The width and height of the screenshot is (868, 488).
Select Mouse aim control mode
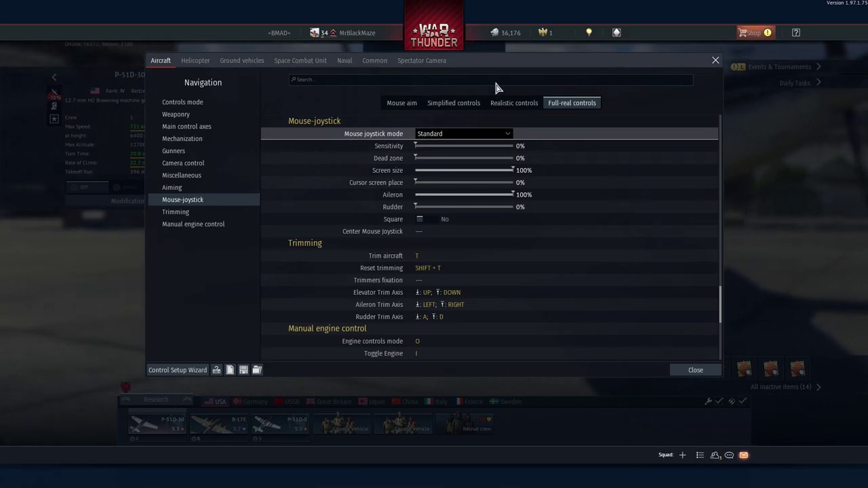[x=402, y=103]
